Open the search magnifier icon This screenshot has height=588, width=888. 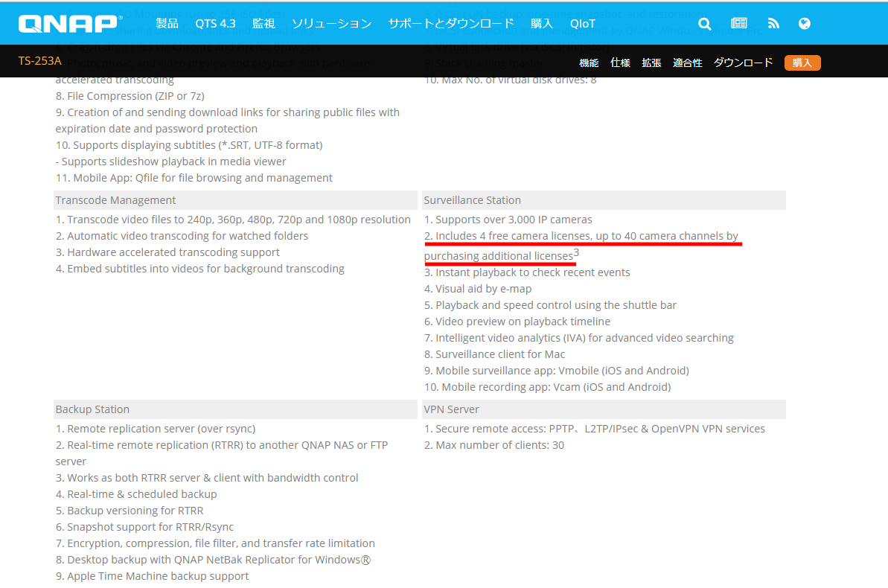pos(704,23)
